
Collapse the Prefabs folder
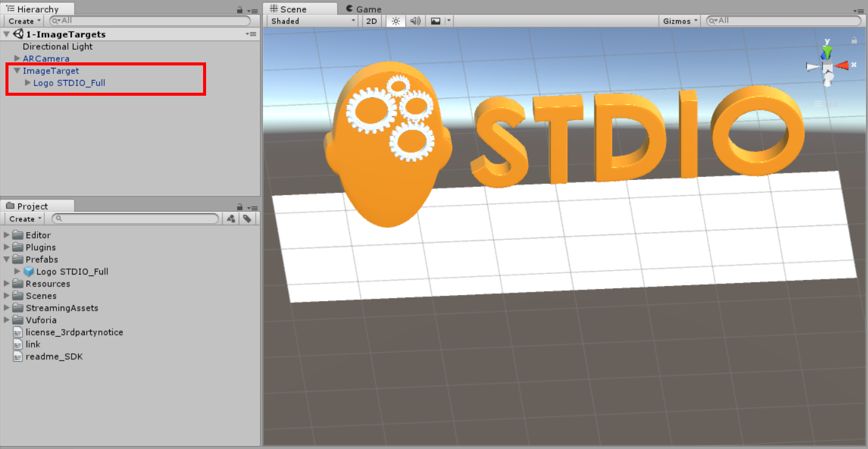point(7,259)
